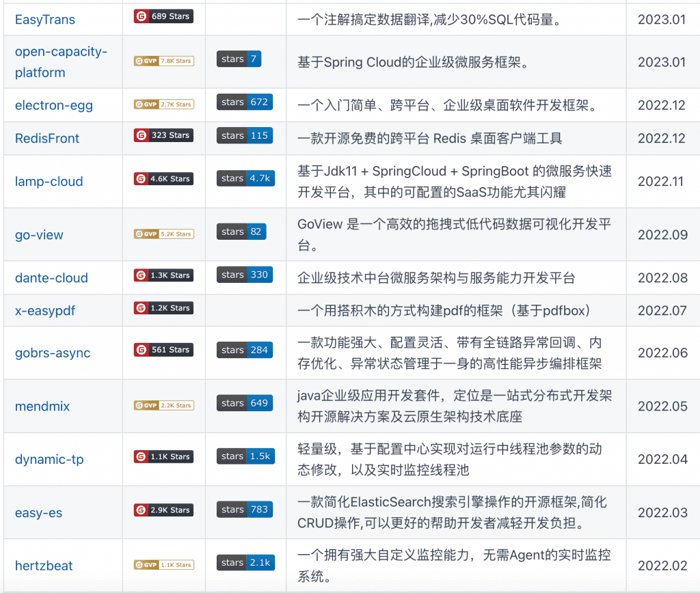Image resolution: width=700 pixels, height=593 pixels.
Task: Select the Spring Cloud microservice framework description
Action: (x=415, y=62)
